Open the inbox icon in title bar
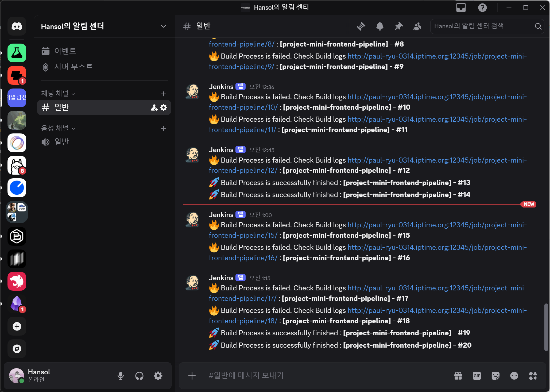Screen dimensions: 550x392 (x=461, y=7)
